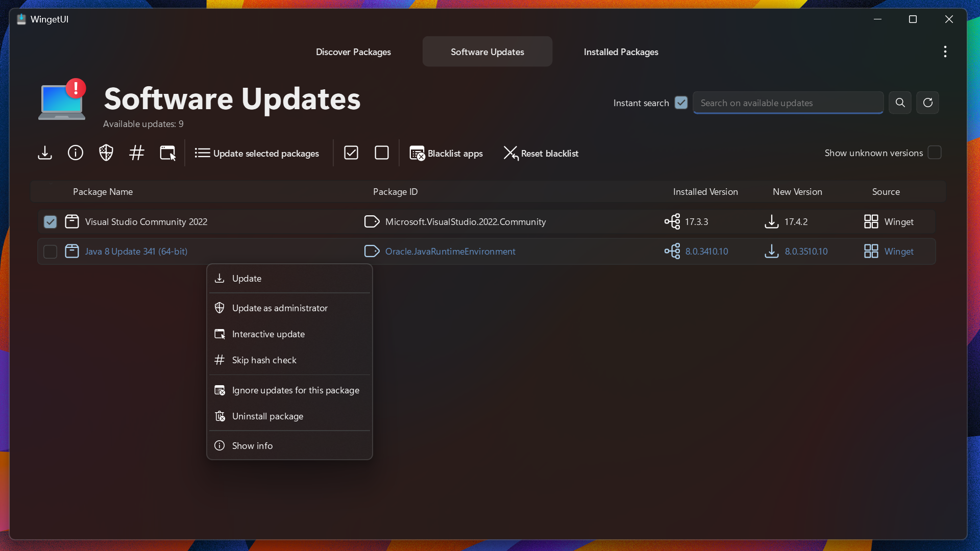Viewport: 980px width, 551px height.
Task: Disable the Instant search checkbox
Action: click(681, 103)
